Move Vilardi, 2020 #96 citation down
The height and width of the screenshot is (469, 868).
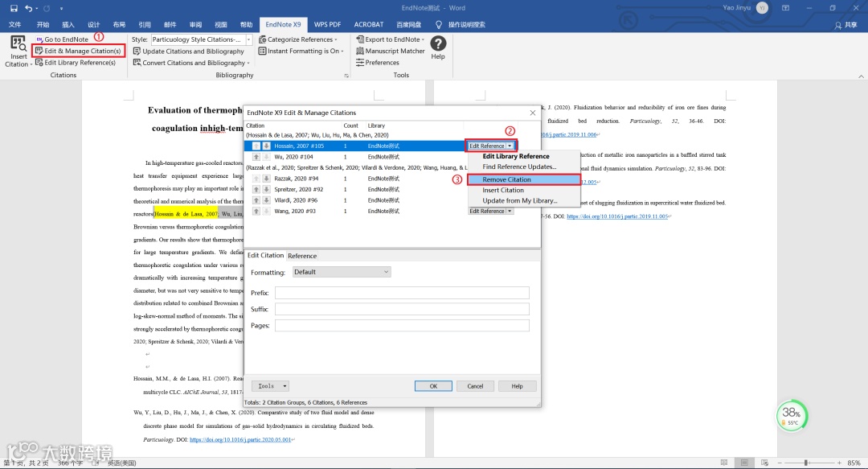click(x=266, y=200)
